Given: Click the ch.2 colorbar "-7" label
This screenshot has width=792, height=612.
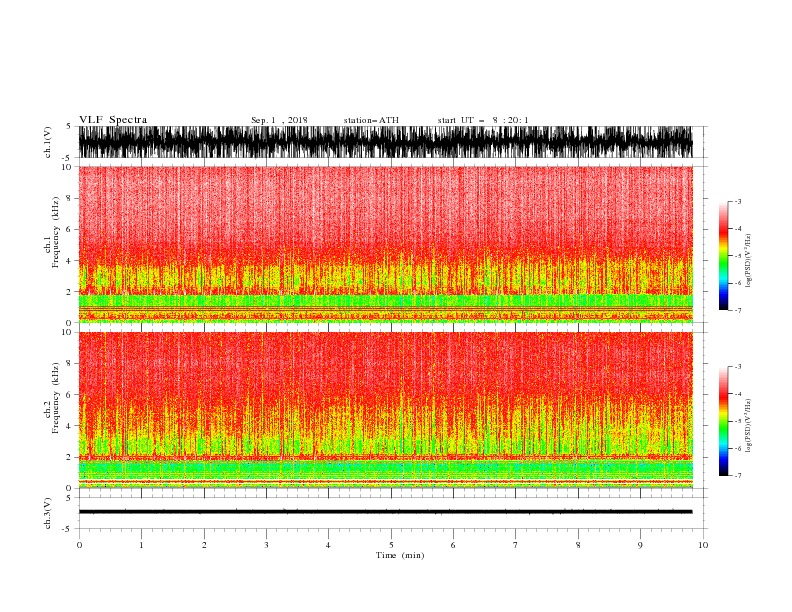Looking at the screenshot, I should 738,476.
